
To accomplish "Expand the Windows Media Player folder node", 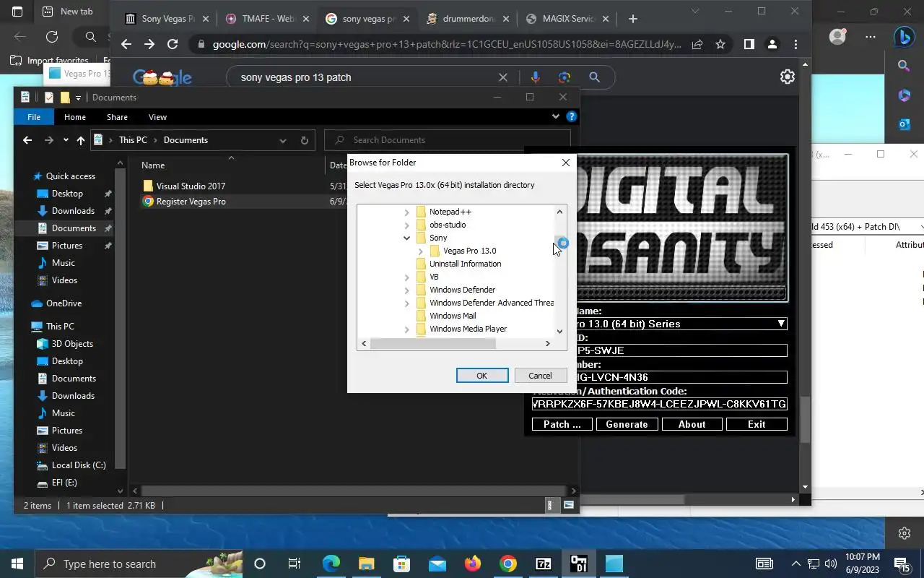I will click(x=406, y=329).
